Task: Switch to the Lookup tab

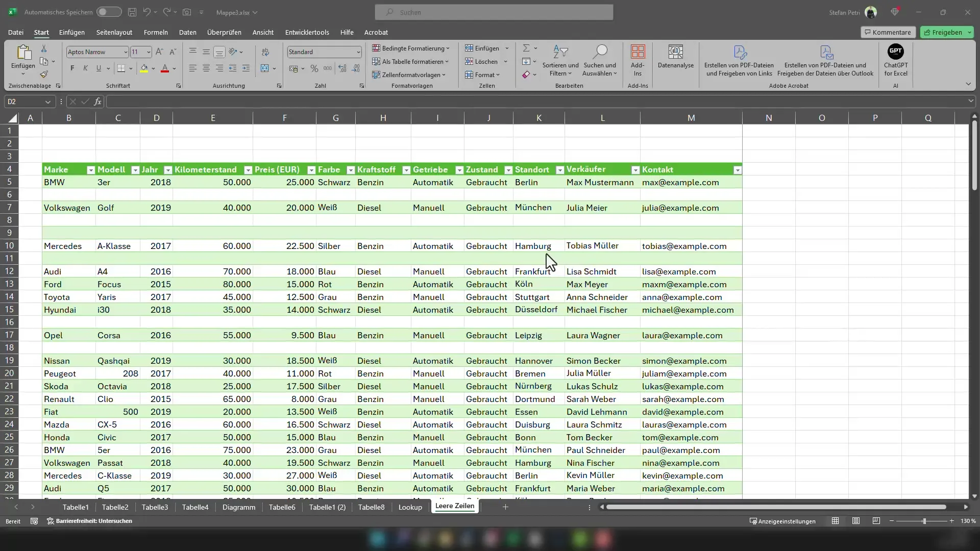Action: (x=410, y=507)
